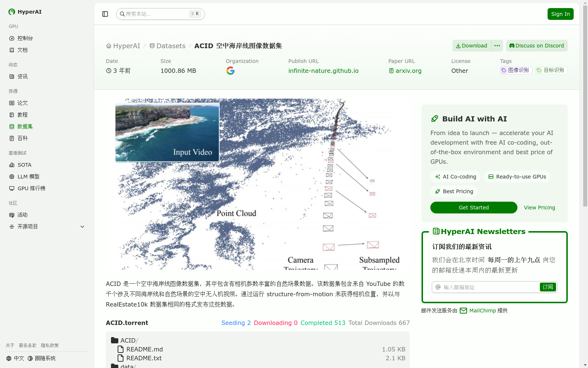Click View Pricing link
Image resolution: width=588 pixels, height=368 pixels.
539,208
